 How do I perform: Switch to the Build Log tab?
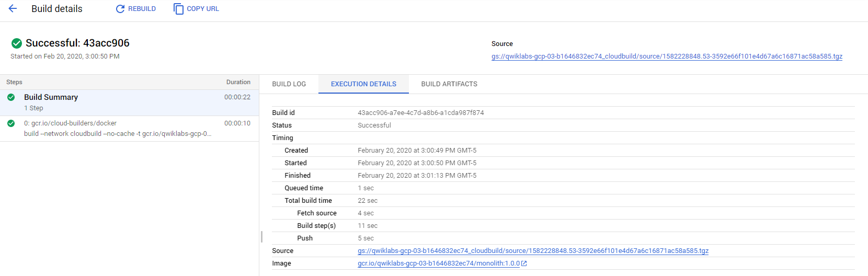tap(289, 84)
